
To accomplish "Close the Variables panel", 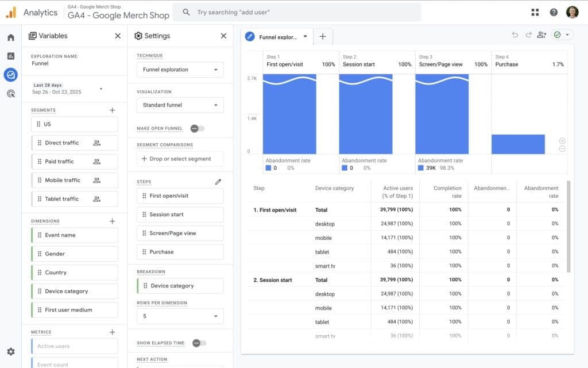I will click(x=118, y=36).
